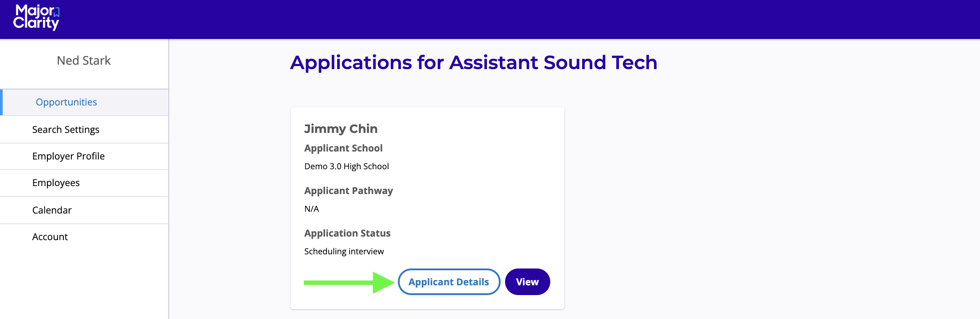
Task: Click the MajorClarity logo
Action: coord(36,18)
